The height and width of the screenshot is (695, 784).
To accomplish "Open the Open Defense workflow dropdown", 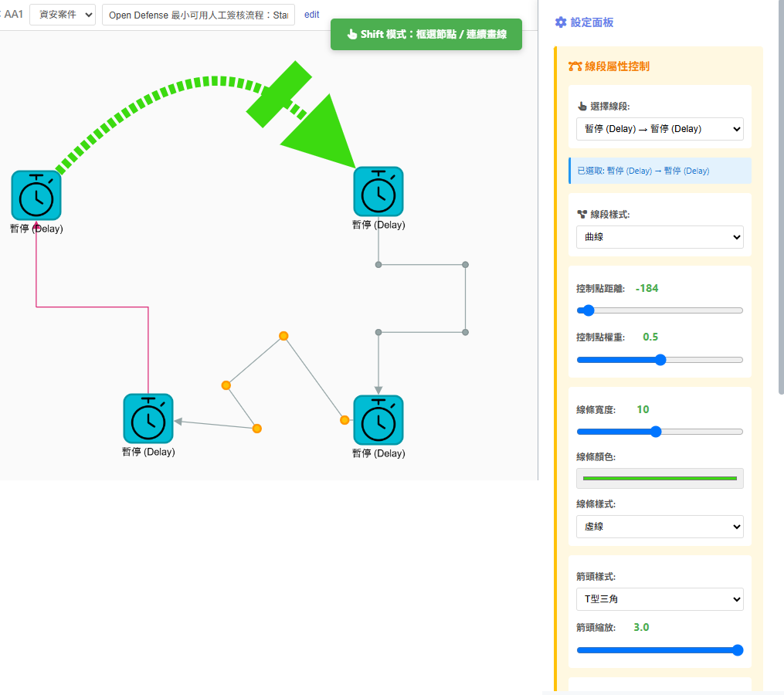I will 199,15.
